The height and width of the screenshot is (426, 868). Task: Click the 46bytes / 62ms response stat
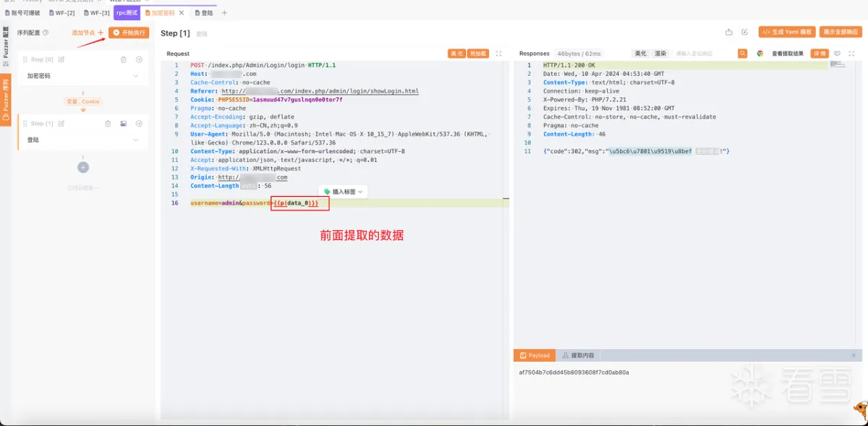click(x=579, y=54)
